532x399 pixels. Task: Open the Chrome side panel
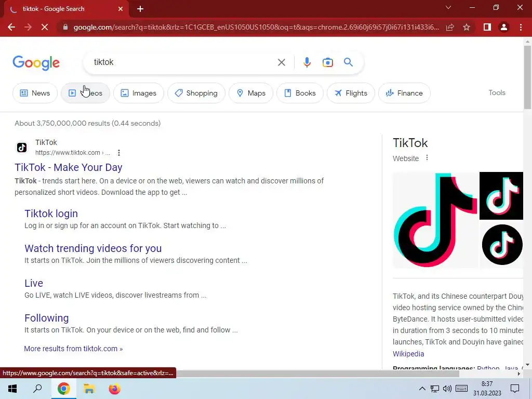click(x=487, y=27)
